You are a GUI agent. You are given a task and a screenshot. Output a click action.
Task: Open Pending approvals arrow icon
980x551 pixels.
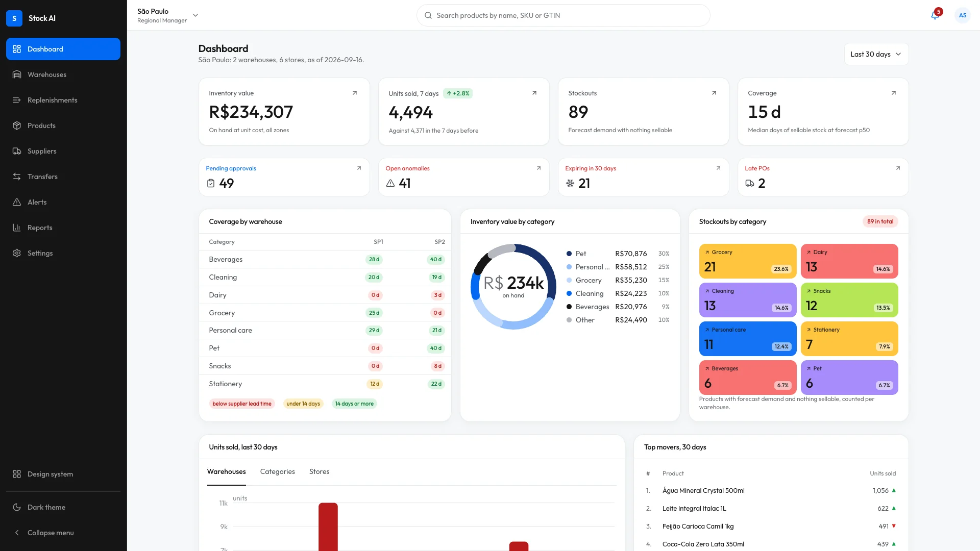coord(359,168)
